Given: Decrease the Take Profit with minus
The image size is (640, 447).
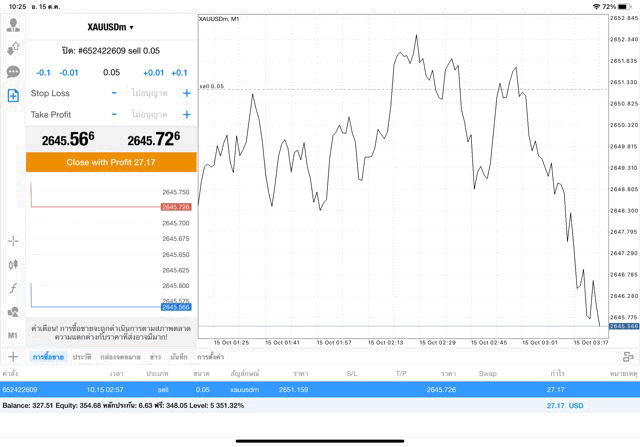Looking at the screenshot, I should click(x=114, y=115).
